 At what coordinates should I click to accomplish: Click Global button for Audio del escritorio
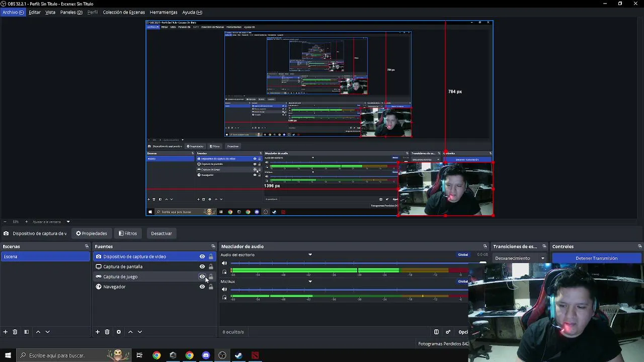(463, 255)
